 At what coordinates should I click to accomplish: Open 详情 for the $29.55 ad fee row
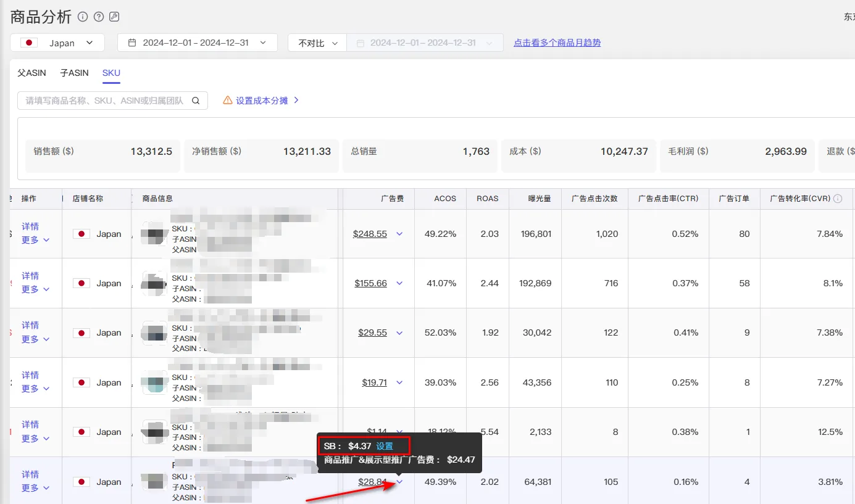(x=30, y=325)
